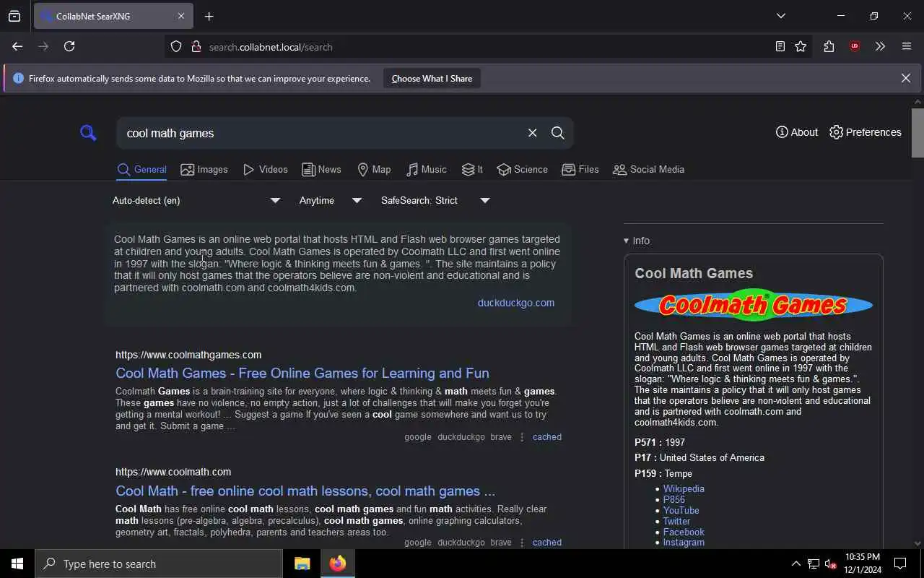Image resolution: width=924 pixels, height=578 pixels.
Task: Open the SafeSearch: Strict dropdown
Action: (x=435, y=200)
